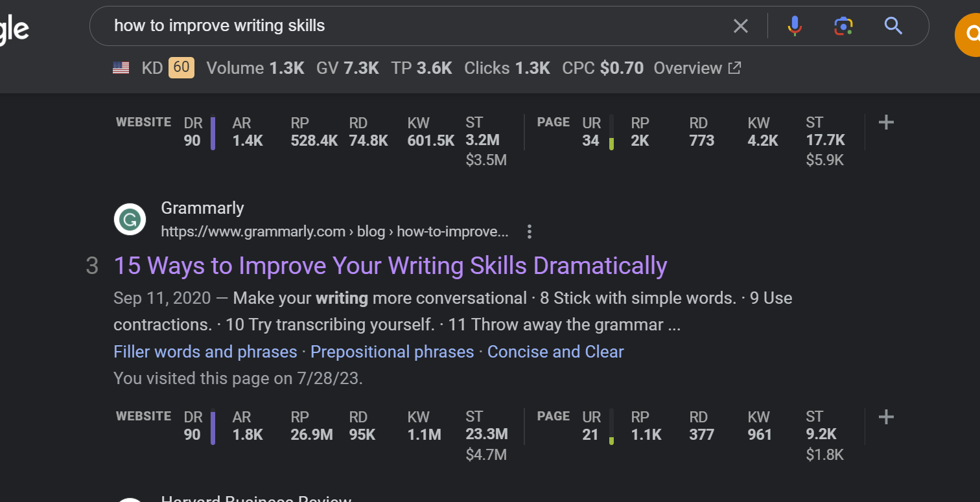This screenshot has height=502, width=980.
Task: Click the KD 60 difficulty badge
Action: (181, 68)
